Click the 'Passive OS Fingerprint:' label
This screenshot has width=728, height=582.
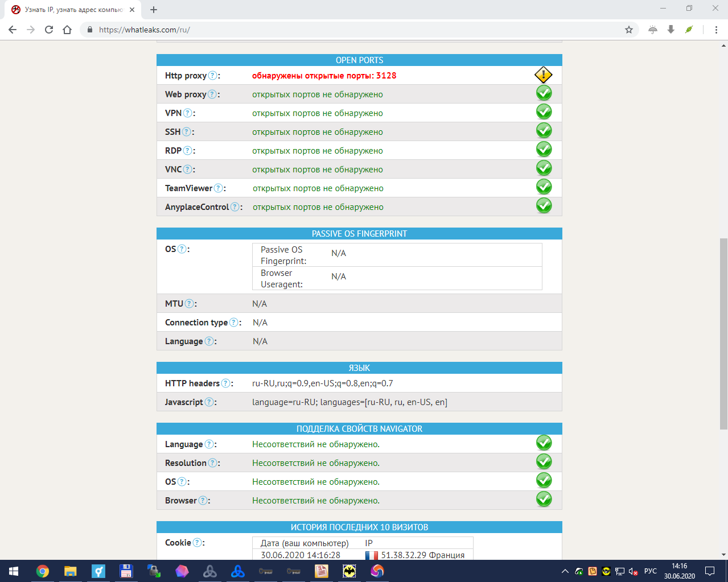pyautogui.click(x=283, y=255)
